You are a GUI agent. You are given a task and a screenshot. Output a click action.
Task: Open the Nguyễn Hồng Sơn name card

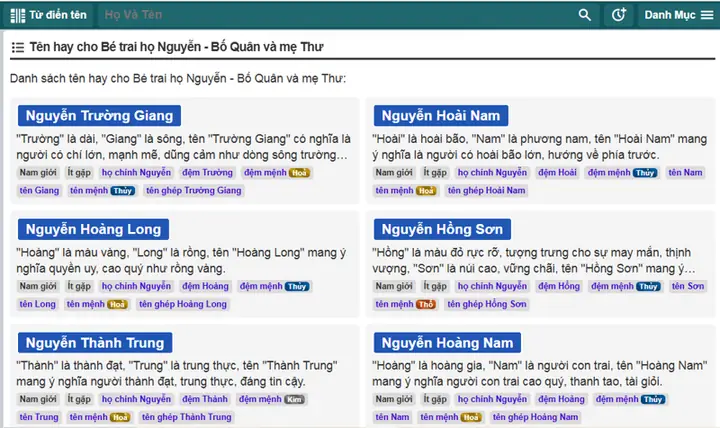(442, 229)
